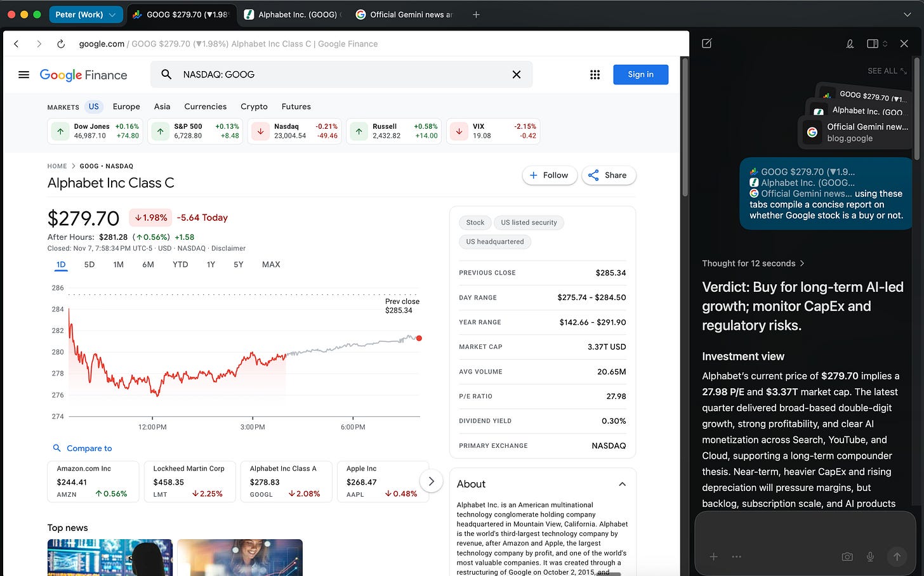Close the assistant sidebar
The image size is (924, 576).
[x=904, y=43]
